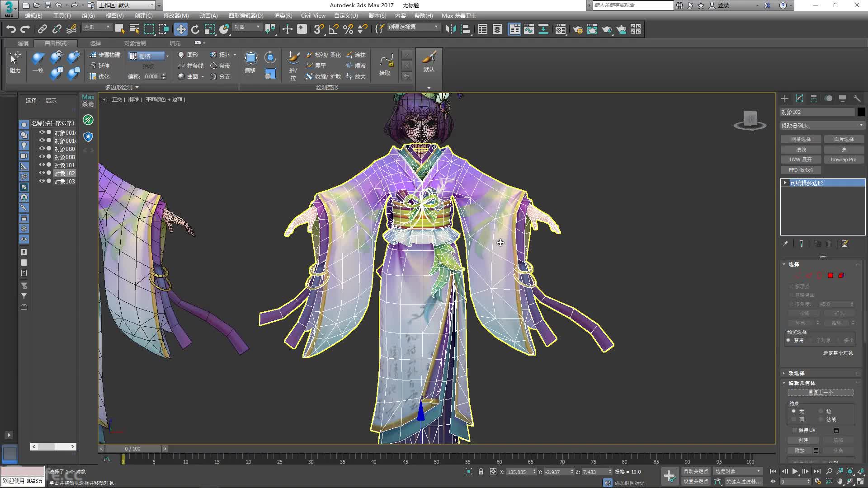The width and height of the screenshot is (868, 488).
Task: Open the 修改器列表 modifier dropdown
Action: [x=822, y=125]
